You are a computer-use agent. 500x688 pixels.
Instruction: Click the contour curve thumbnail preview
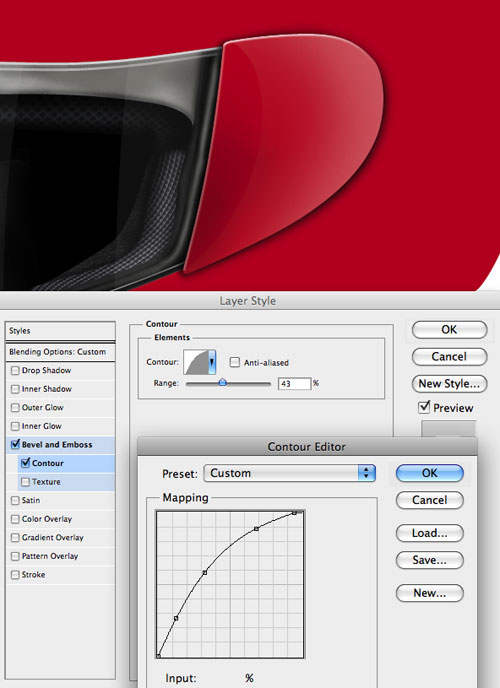(196, 362)
